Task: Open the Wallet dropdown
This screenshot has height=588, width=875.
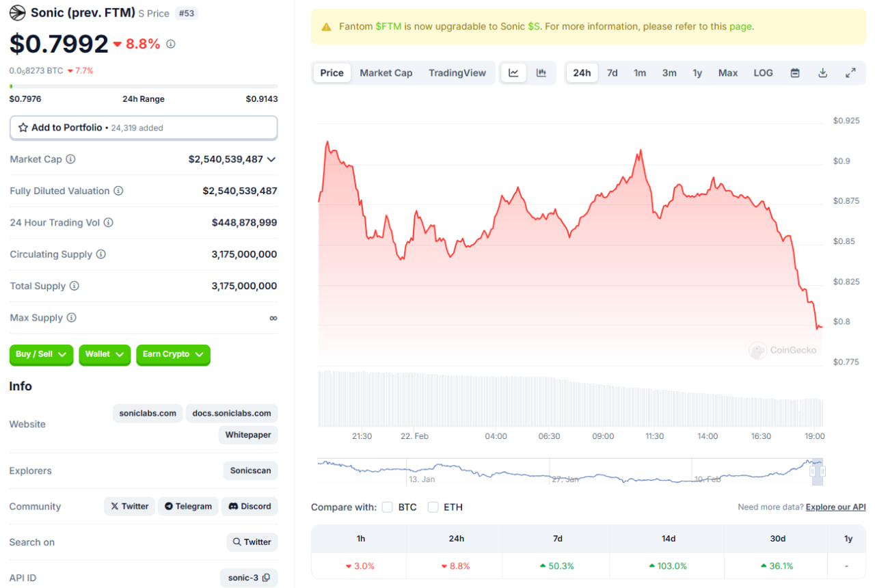Action: 105,354
